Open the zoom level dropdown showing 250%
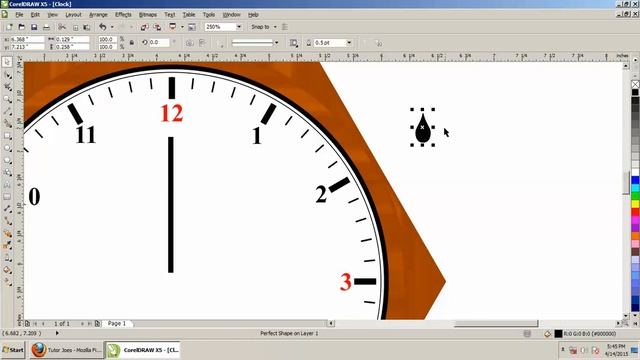The image size is (640, 360). pyautogui.click(x=239, y=27)
